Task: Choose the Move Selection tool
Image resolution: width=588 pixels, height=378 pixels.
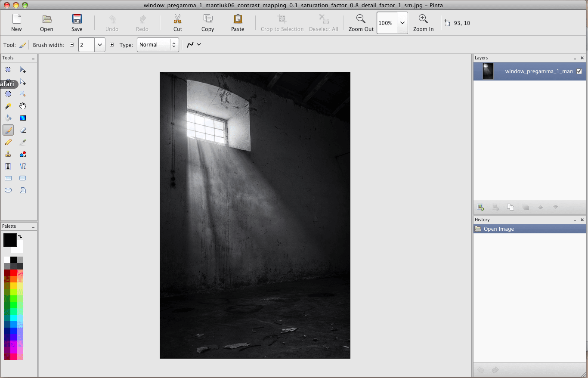Action: pos(23,82)
